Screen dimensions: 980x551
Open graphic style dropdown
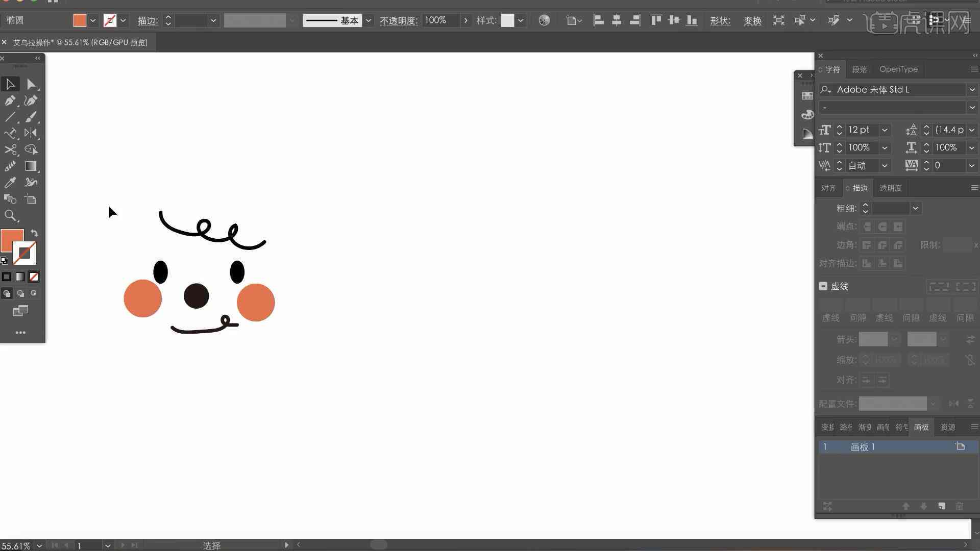point(521,20)
